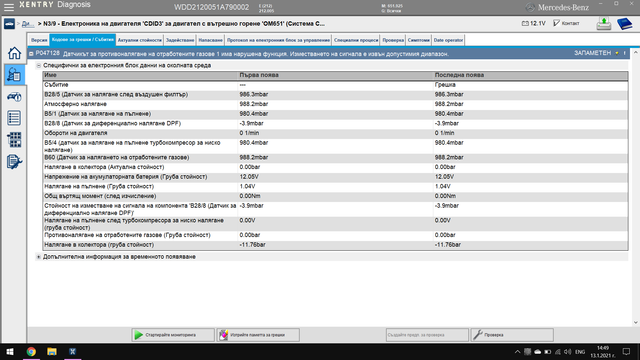
Task: Collapse the environmental data section
Action: (39, 65)
